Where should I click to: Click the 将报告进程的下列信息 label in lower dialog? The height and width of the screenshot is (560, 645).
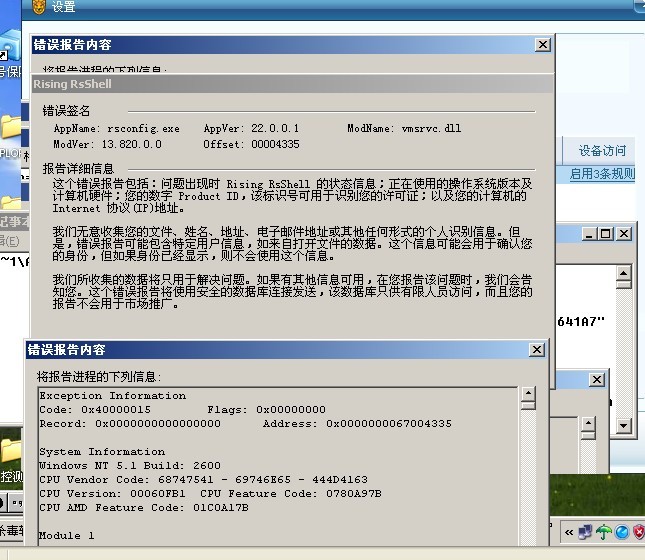click(x=99, y=376)
